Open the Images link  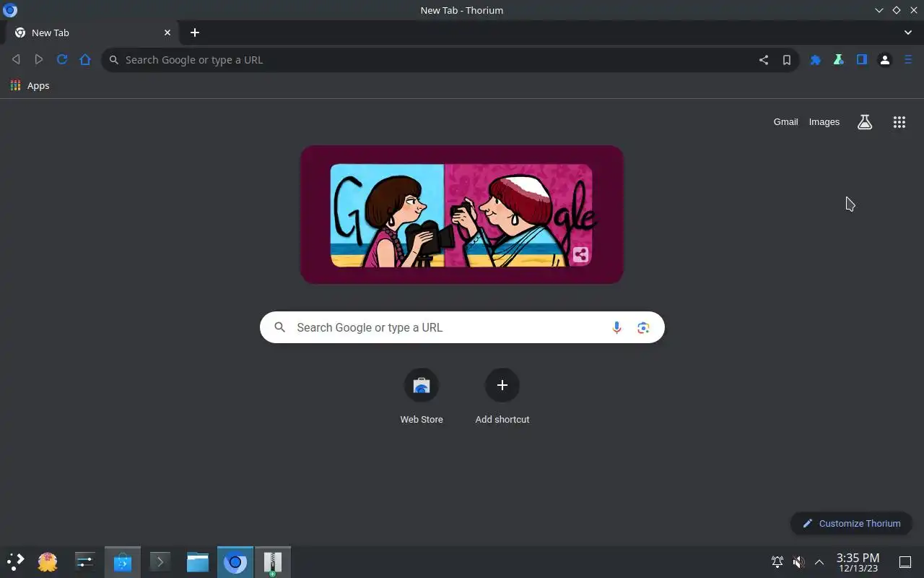click(824, 122)
